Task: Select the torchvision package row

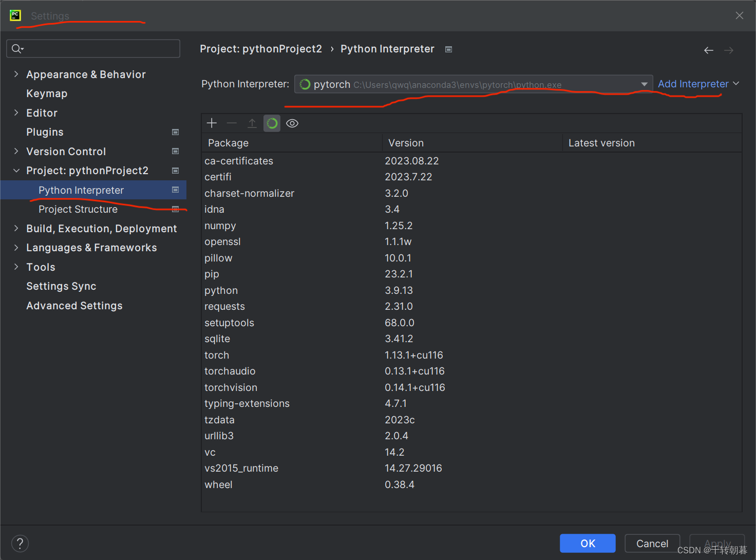Action: click(471, 387)
